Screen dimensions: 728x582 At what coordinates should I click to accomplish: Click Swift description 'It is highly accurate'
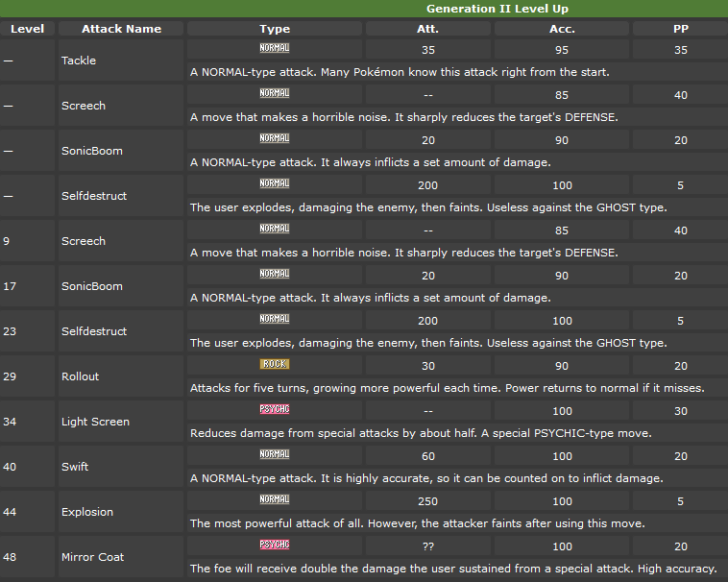pyautogui.click(x=376, y=478)
